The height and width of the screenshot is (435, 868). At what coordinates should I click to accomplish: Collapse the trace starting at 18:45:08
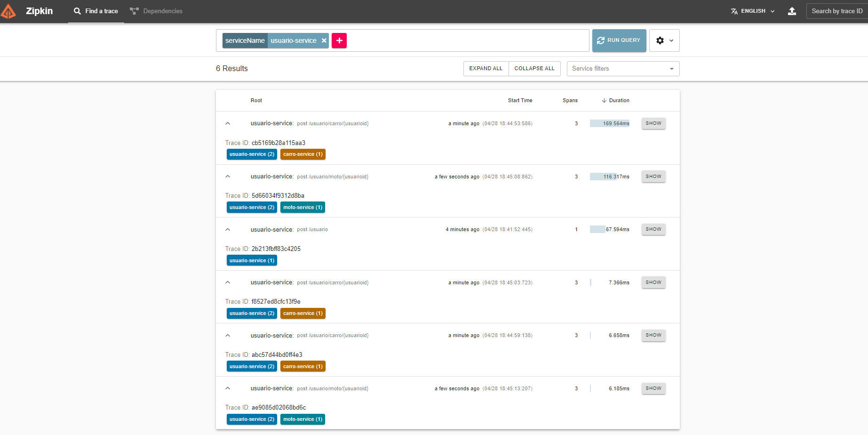(228, 176)
